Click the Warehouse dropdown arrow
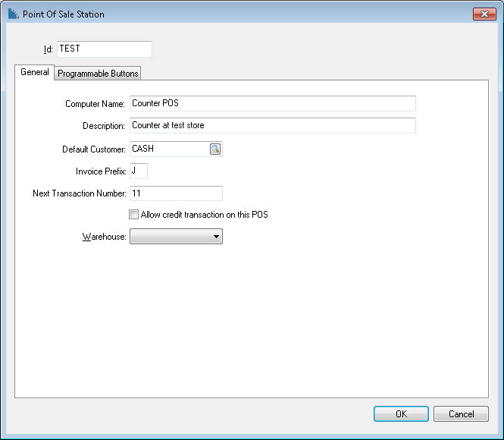Image resolution: width=504 pixels, height=440 pixels. (216, 237)
